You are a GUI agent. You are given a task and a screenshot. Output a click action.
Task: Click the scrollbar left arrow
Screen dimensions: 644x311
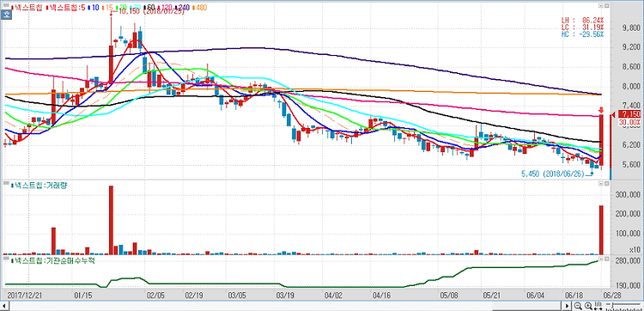5,306
